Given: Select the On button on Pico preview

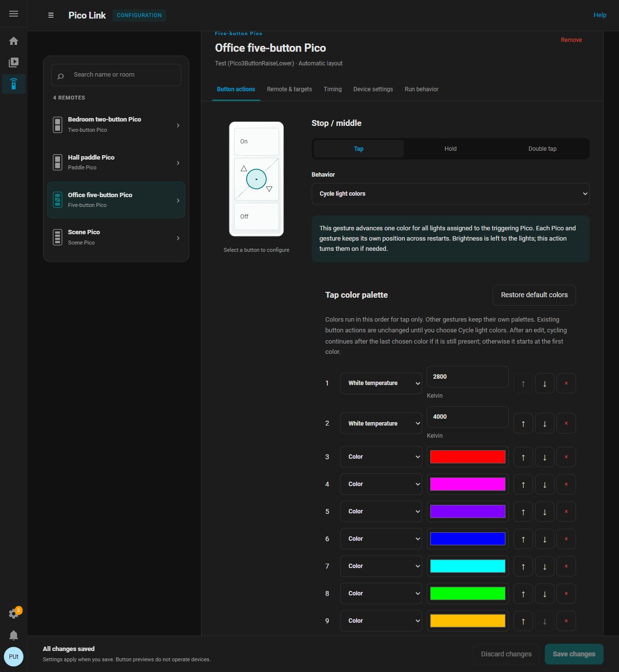Looking at the screenshot, I should (257, 142).
